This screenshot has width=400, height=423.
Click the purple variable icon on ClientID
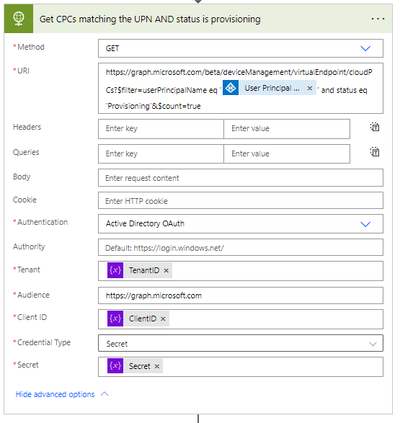pyautogui.click(x=115, y=319)
